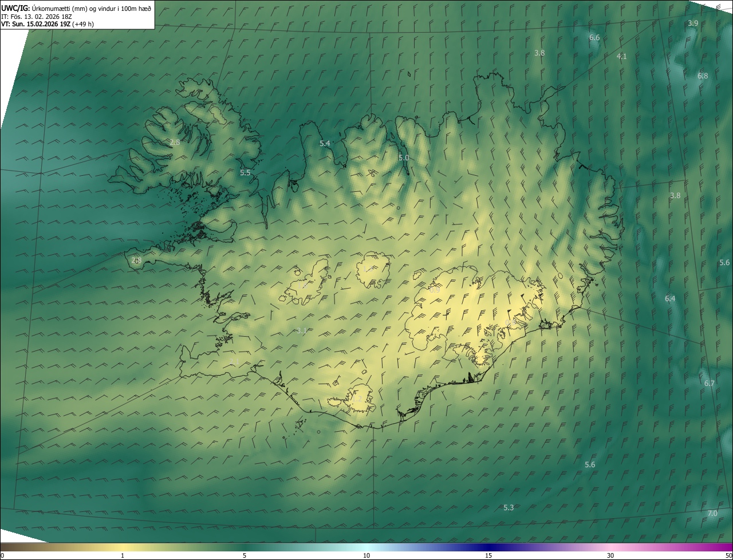Click the 6.6 value label
Image resolution: width=733 pixels, height=560 pixels.
[594, 38]
